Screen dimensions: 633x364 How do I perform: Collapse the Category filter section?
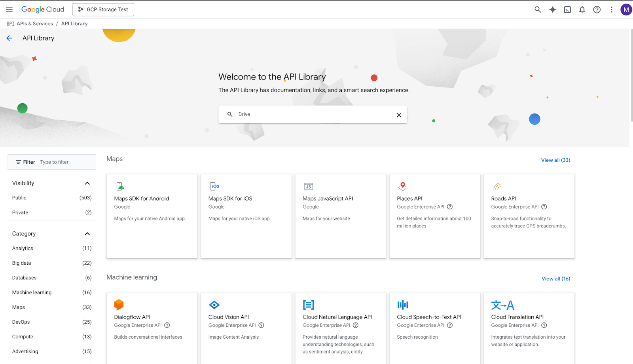pos(87,234)
